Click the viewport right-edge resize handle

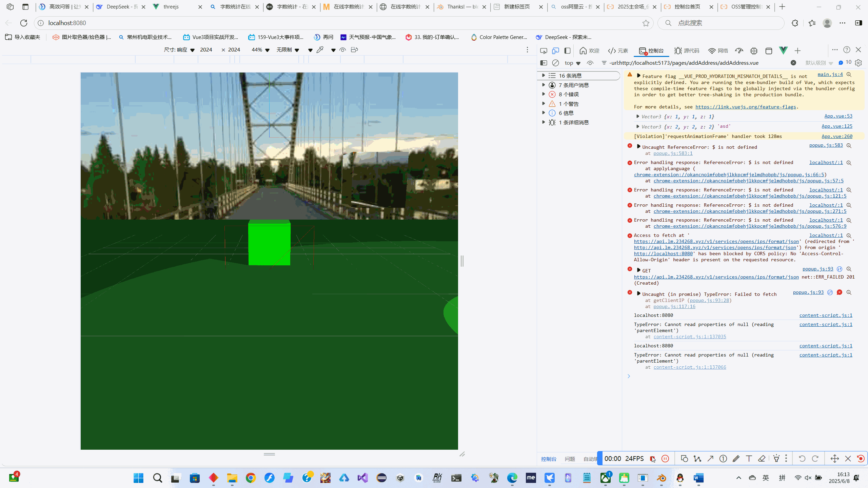tap(462, 261)
